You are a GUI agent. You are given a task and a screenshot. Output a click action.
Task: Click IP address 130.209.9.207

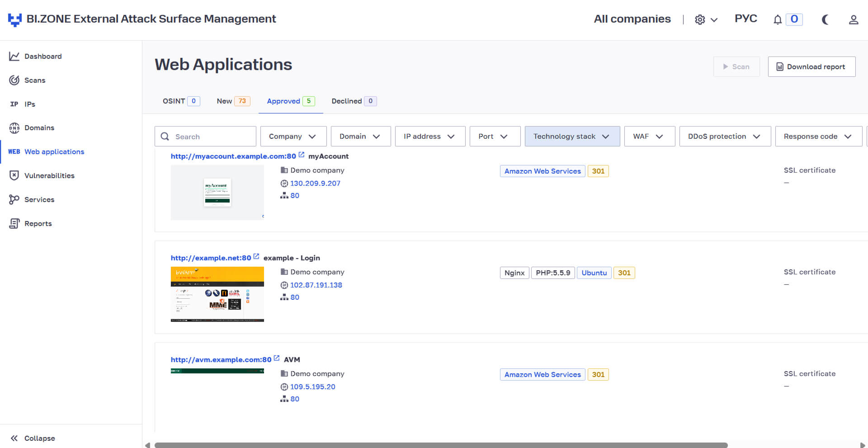click(315, 184)
